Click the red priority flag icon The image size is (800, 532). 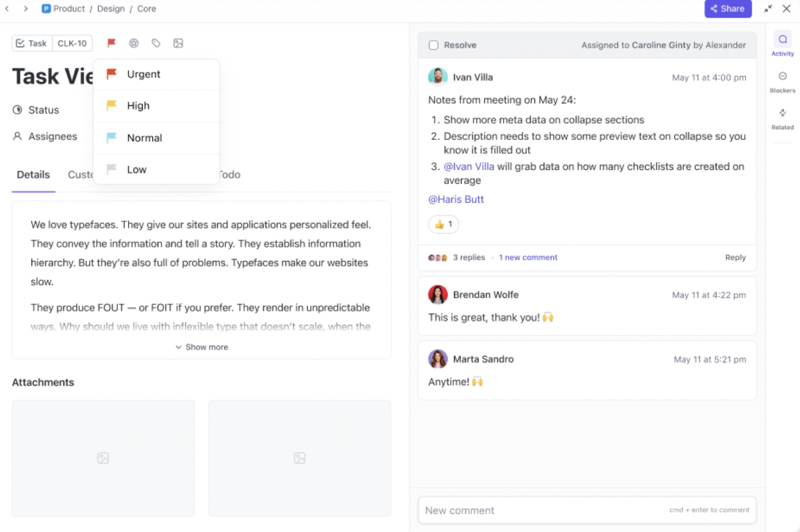point(111,43)
